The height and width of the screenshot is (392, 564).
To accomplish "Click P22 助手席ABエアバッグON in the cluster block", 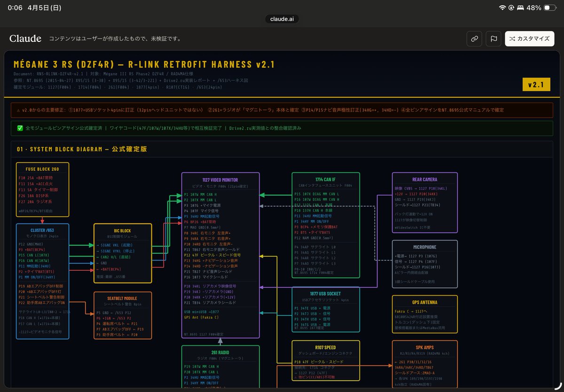I will coord(42,303).
